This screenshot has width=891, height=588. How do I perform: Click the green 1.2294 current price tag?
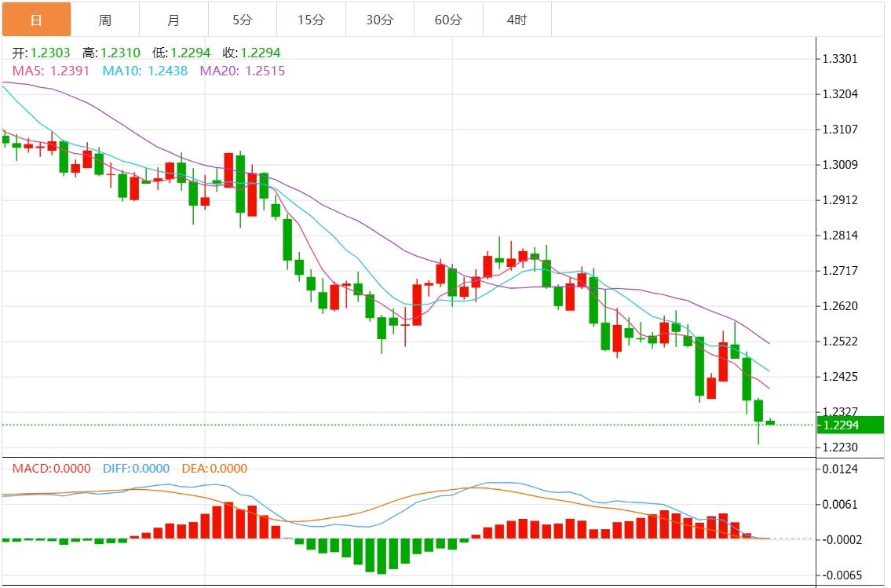click(x=851, y=425)
